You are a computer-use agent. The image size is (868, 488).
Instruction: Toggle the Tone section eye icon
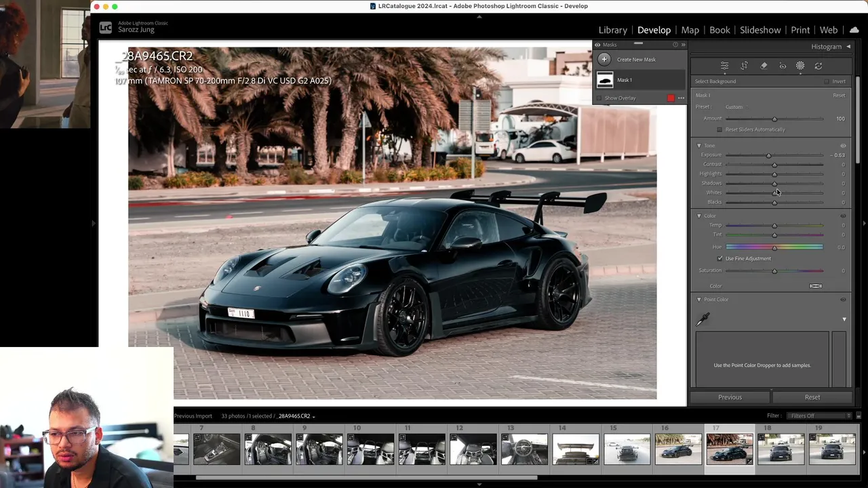coord(844,146)
